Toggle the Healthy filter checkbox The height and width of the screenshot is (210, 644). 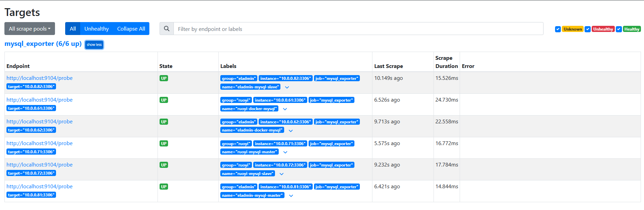point(619,29)
